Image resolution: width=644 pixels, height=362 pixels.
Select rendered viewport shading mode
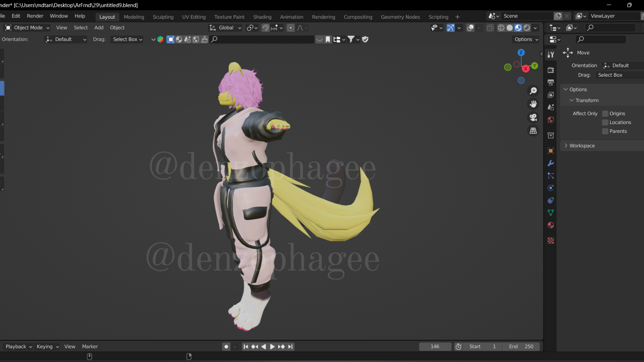527,28
